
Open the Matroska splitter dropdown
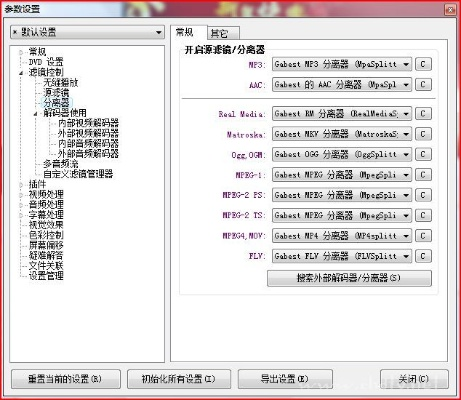pos(342,134)
